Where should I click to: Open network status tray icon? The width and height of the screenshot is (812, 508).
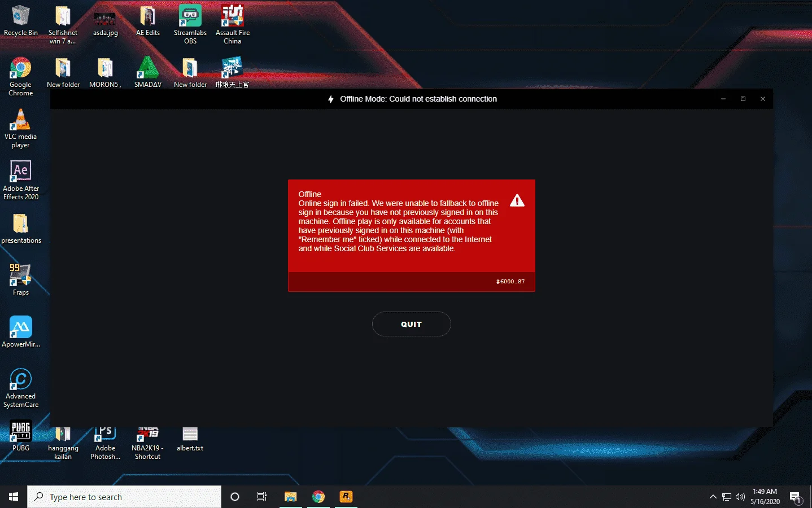coord(727,497)
